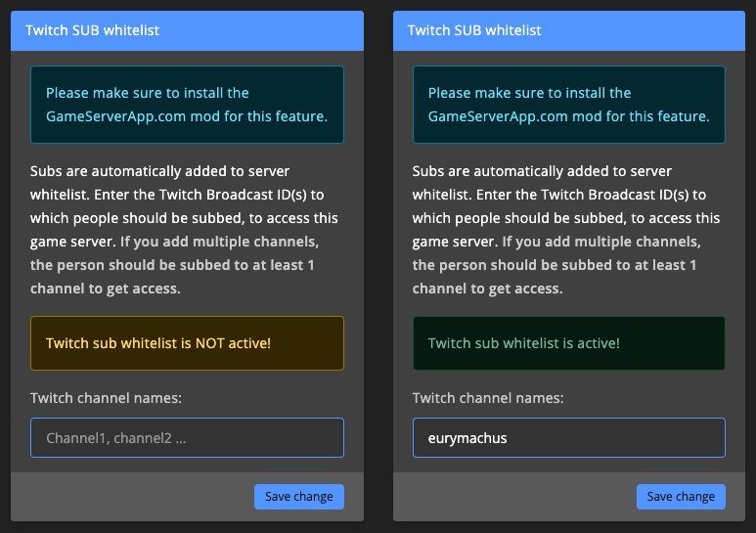Image resolution: width=756 pixels, height=533 pixels.
Task: Click the left Twitch channel names label
Action: click(106, 398)
